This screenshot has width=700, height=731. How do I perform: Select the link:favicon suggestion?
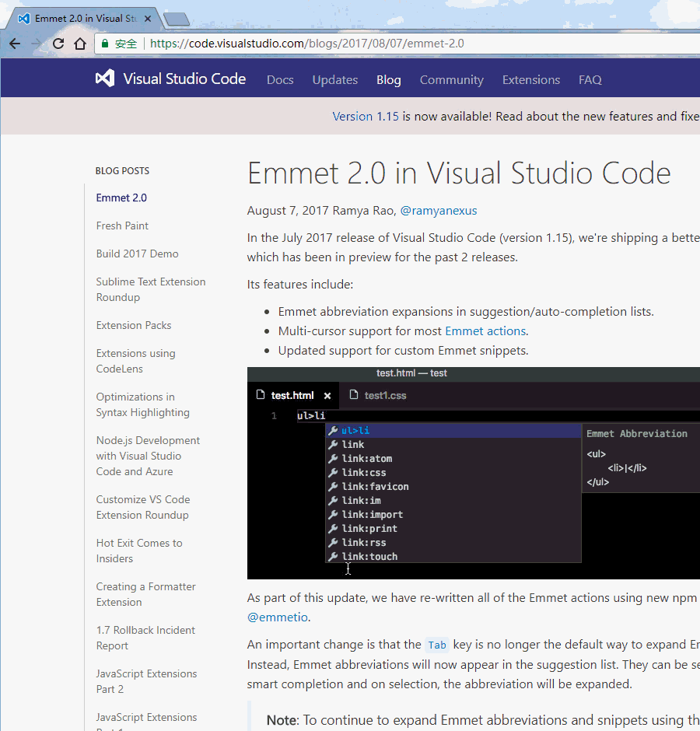(x=453, y=486)
